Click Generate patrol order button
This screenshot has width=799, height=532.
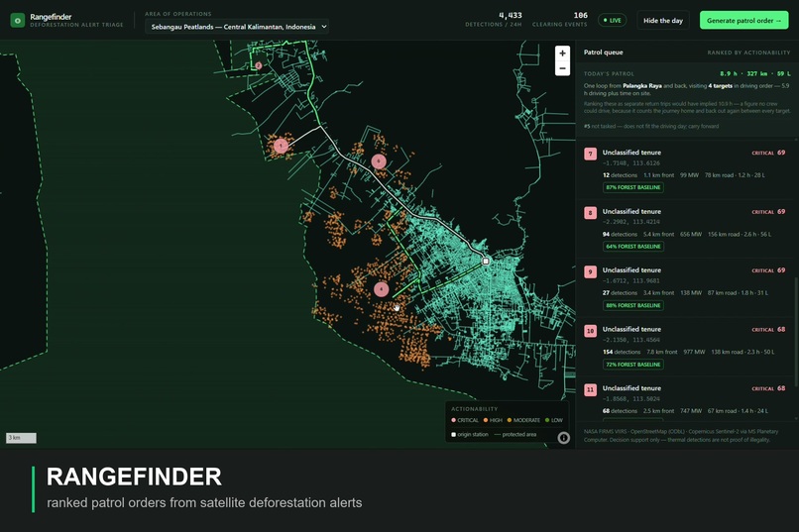pyautogui.click(x=743, y=21)
